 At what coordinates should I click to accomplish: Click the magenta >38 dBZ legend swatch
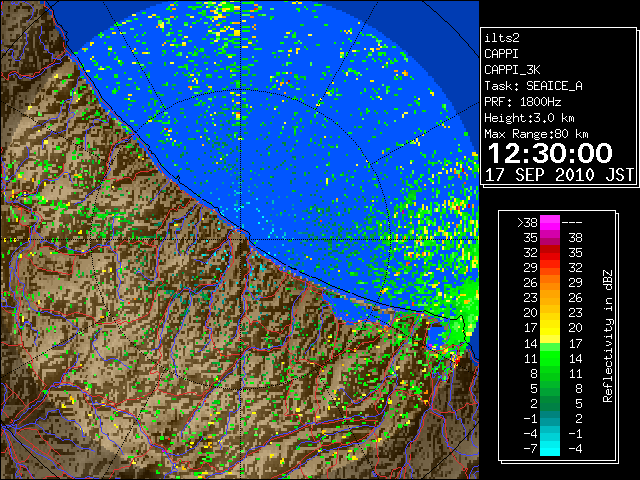tap(550, 222)
